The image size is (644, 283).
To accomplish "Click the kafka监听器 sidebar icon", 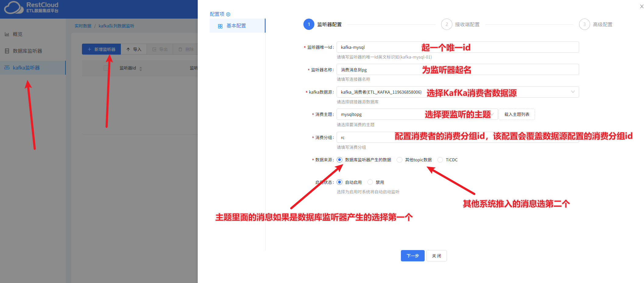I will click(7, 68).
